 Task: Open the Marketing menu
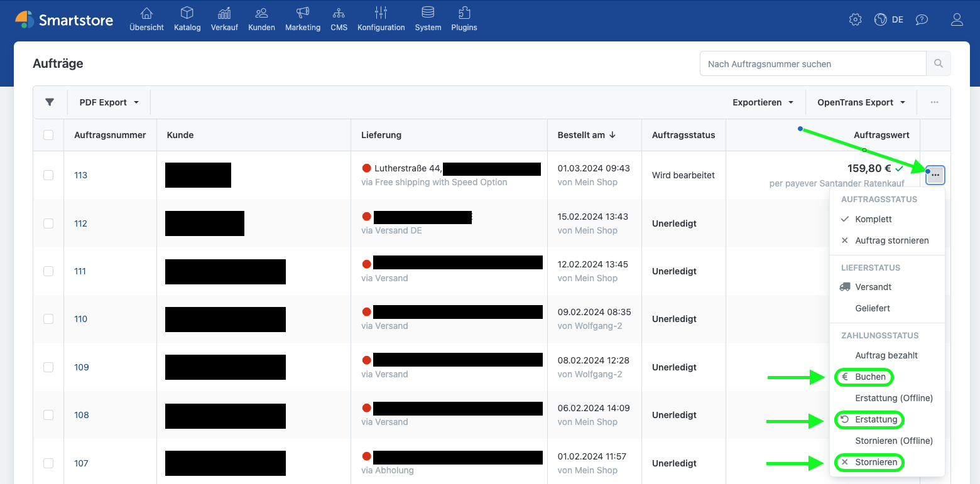[303, 19]
